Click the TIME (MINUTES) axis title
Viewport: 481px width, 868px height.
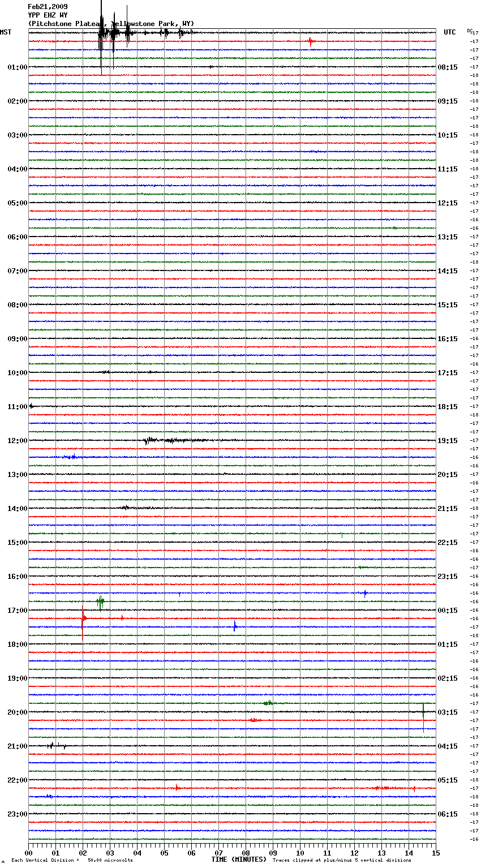coord(239,860)
